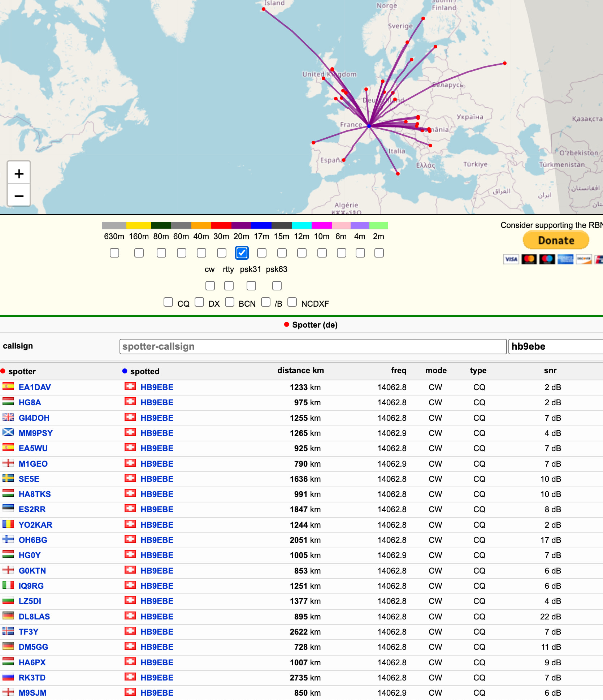Focus the spotter-callsign input field
The image size is (603, 700).
pyautogui.click(x=313, y=346)
